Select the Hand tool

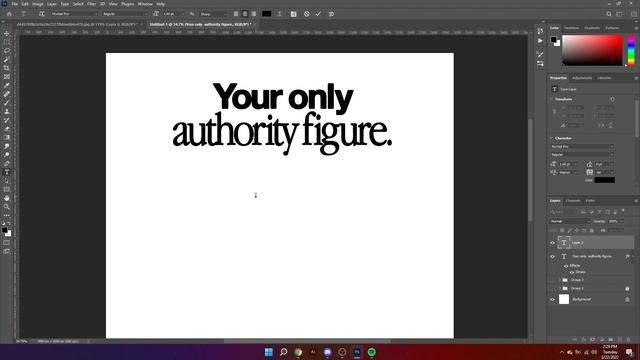[x=7, y=198]
